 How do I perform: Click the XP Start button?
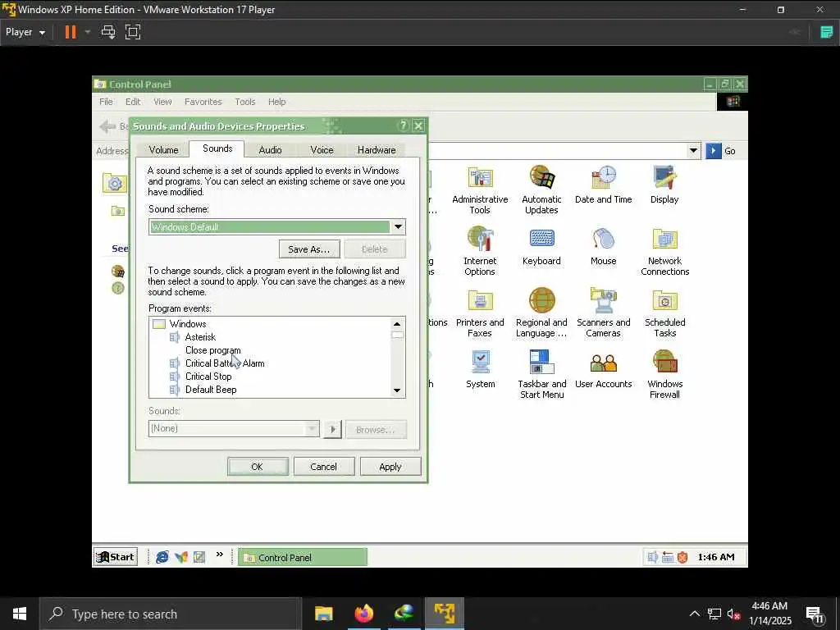pos(115,557)
